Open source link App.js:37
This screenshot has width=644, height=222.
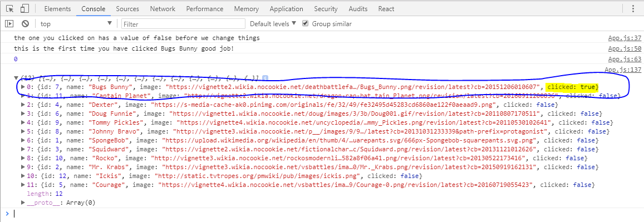[625, 38]
